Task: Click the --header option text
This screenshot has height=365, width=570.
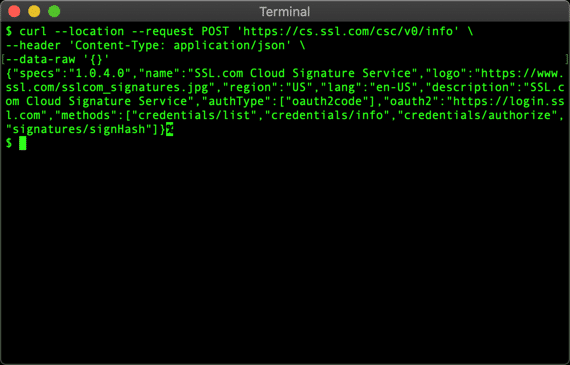Action: click(33, 45)
